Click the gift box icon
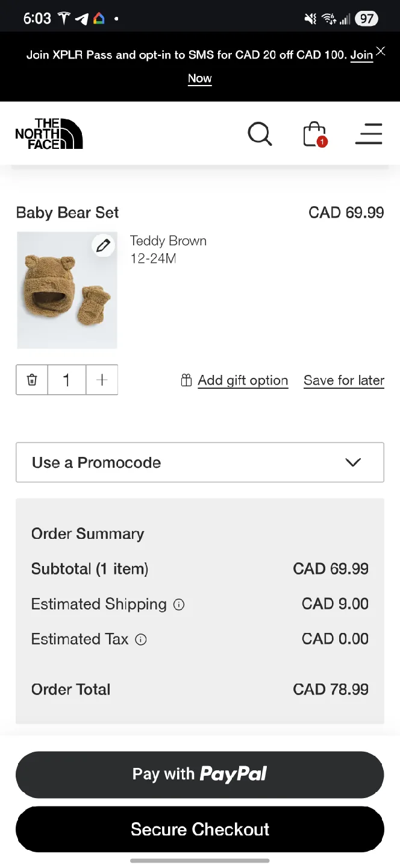The height and width of the screenshot is (868, 400). pos(186,380)
